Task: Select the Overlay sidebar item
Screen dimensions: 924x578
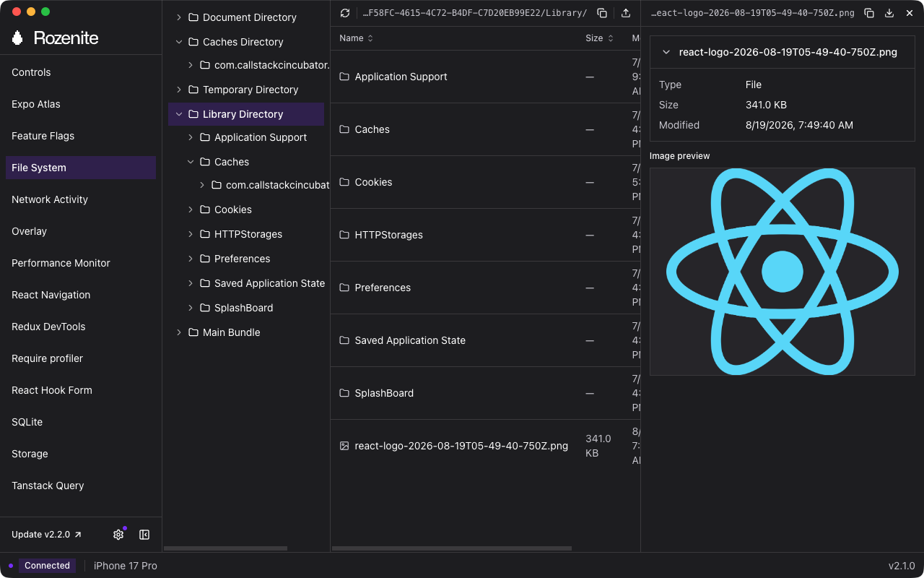Action: pos(81,231)
